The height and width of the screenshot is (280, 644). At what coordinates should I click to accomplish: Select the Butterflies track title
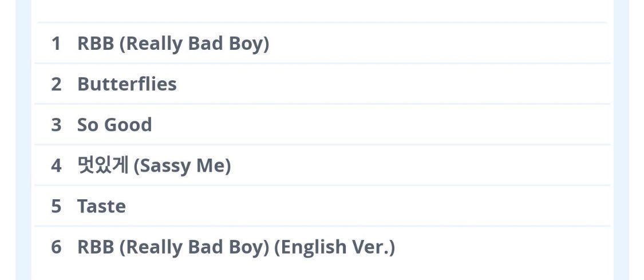[x=127, y=84]
